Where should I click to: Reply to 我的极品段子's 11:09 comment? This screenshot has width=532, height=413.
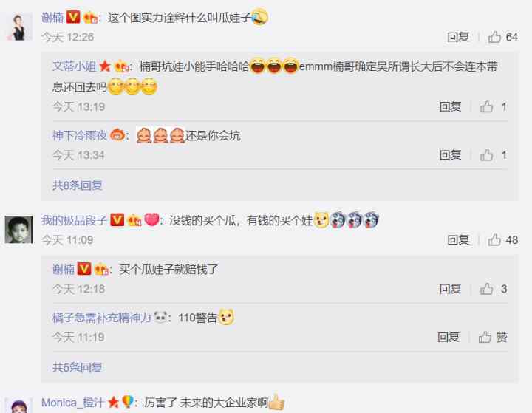[x=458, y=240]
